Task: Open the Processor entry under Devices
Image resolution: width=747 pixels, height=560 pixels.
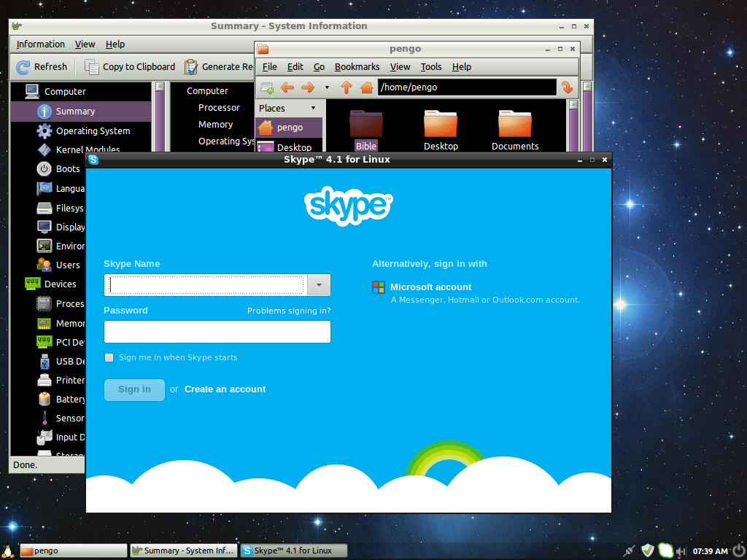Action: tap(61, 304)
